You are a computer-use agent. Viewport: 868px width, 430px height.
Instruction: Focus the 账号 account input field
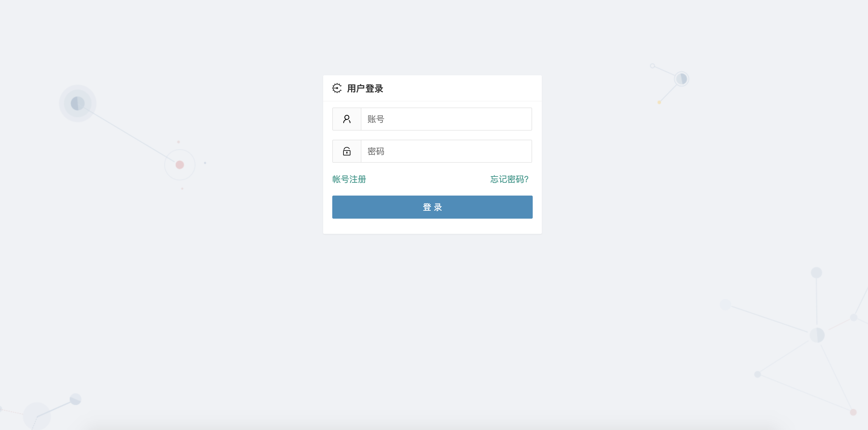point(446,119)
